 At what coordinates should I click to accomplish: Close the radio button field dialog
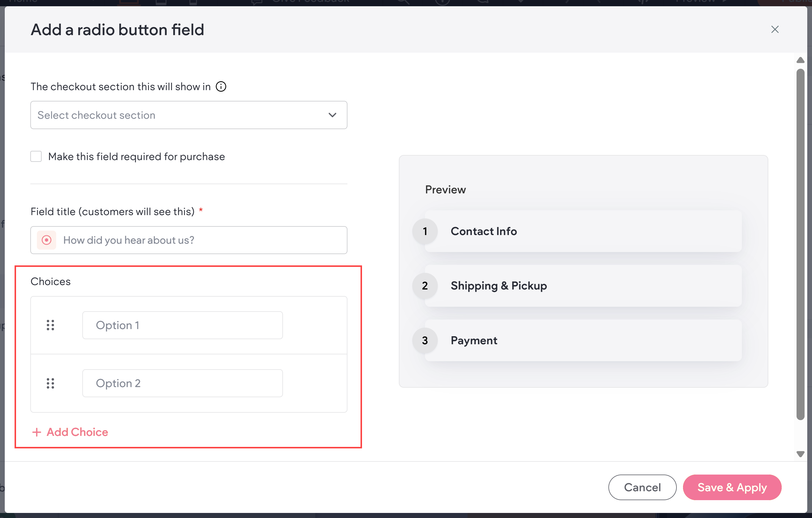click(775, 29)
